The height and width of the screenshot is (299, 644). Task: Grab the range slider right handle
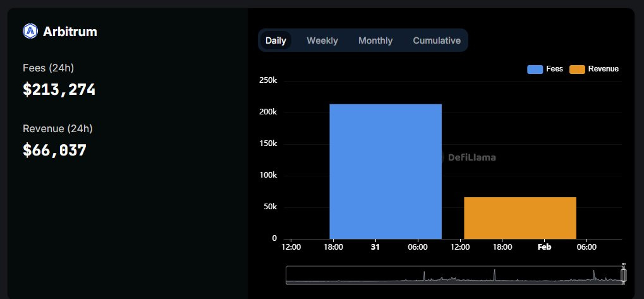click(624, 275)
